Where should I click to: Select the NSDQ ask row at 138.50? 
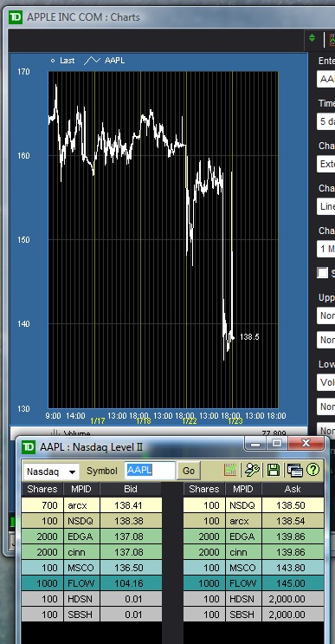coord(254,505)
